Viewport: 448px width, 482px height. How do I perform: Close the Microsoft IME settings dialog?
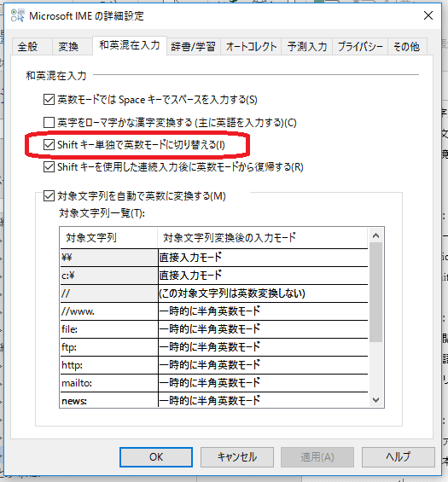click(428, 15)
